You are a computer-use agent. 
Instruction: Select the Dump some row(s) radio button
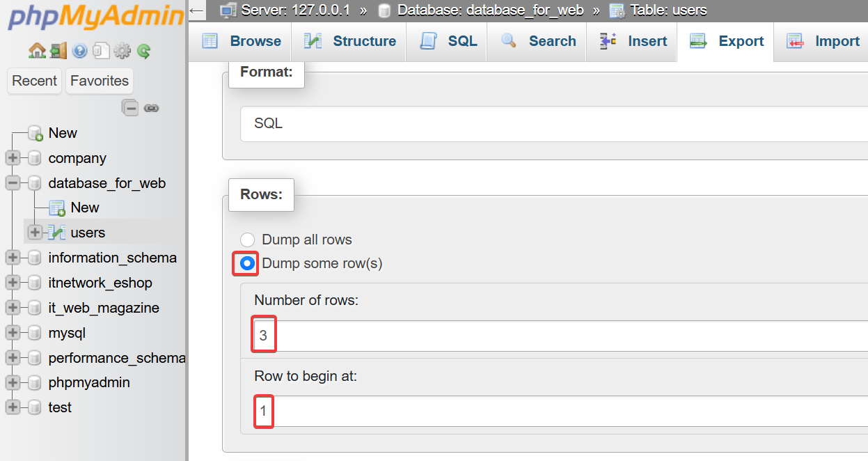(x=247, y=264)
